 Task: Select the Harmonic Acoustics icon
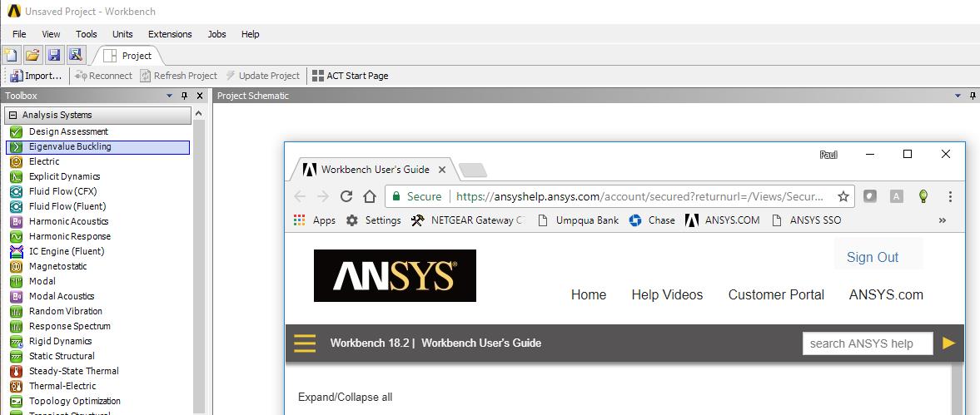[x=17, y=221]
